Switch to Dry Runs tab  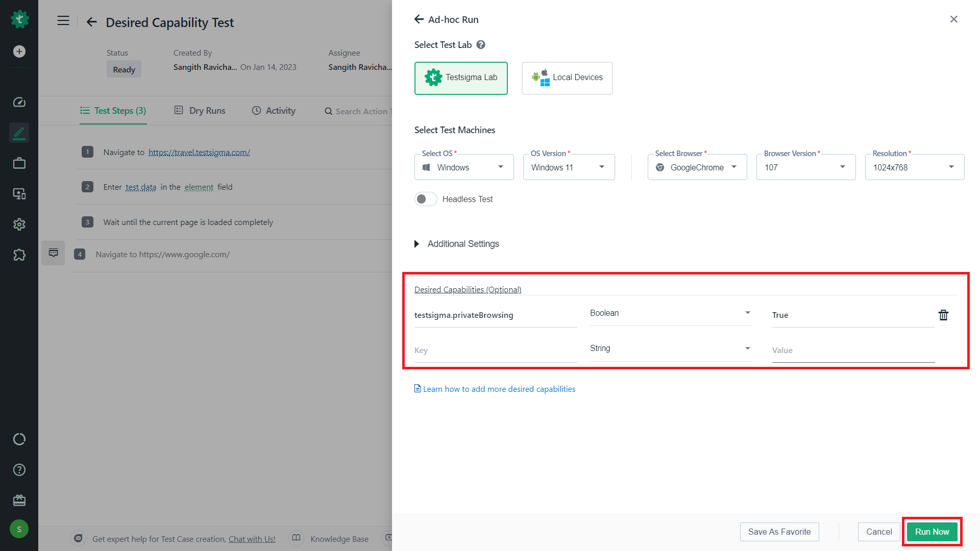pos(200,111)
